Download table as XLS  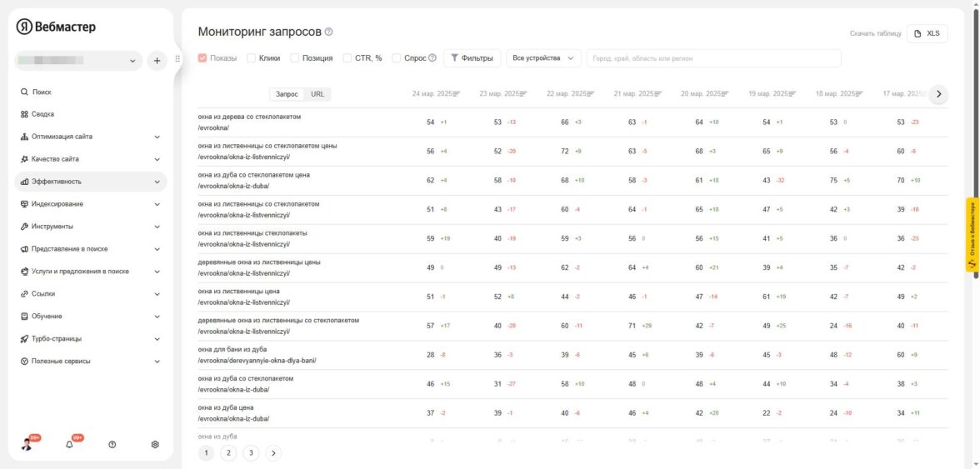(x=927, y=33)
